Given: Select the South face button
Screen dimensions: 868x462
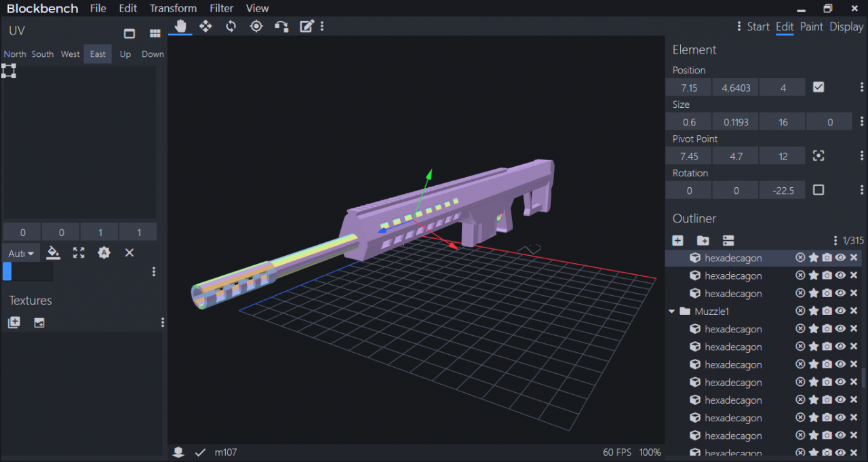Looking at the screenshot, I should (x=42, y=54).
